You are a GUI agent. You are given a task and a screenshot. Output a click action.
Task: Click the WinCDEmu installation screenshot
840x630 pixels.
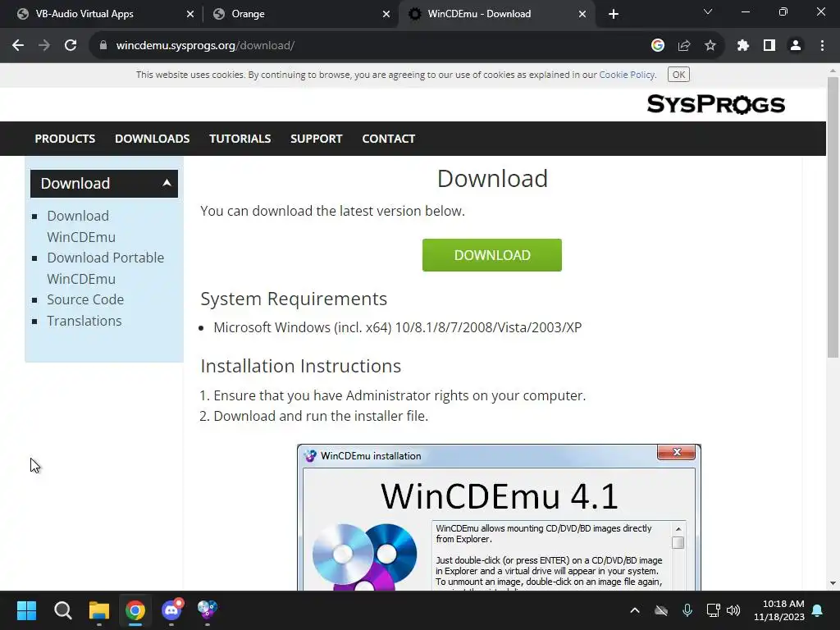click(x=499, y=517)
